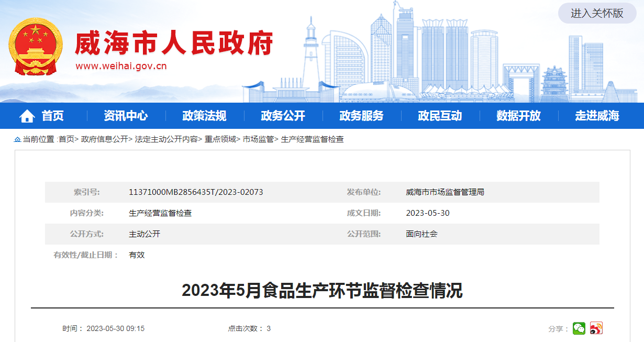Click article title 2023年5月食品生产环节监督检查情况
644x342 pixels.
point(322,290)
